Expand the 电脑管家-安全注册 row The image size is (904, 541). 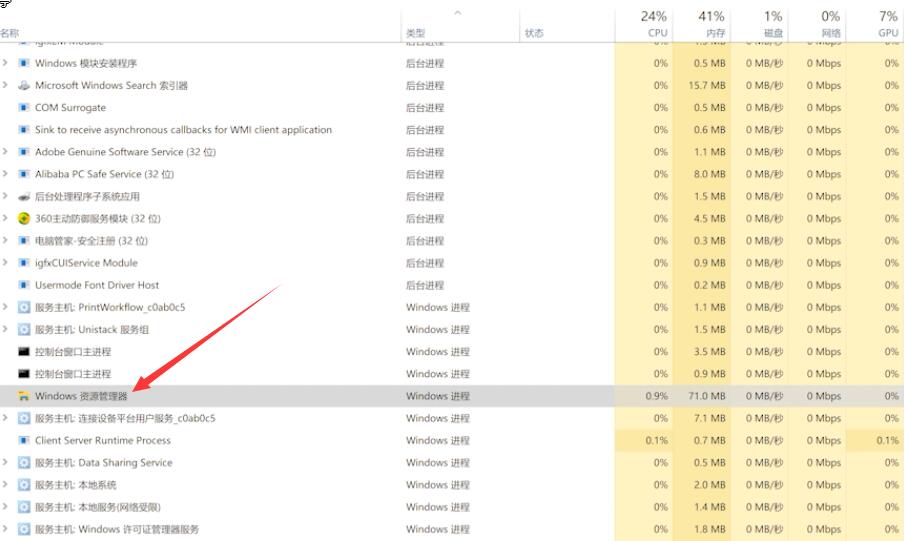pos(5,240)
